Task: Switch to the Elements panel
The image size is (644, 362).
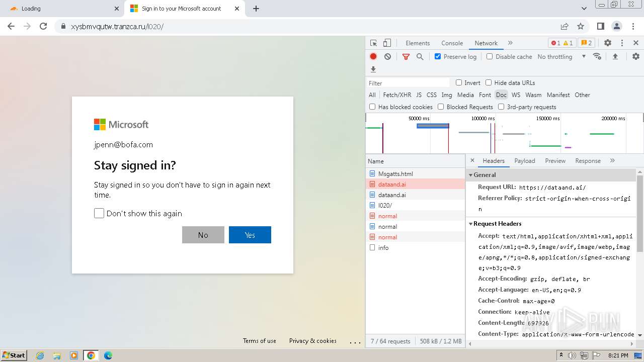Action: click(x=418, y=43)
